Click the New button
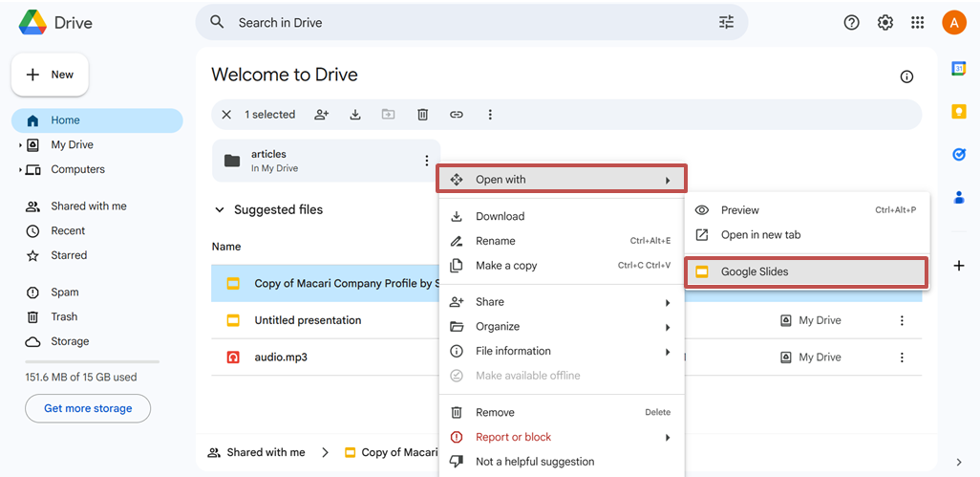 coord(50,75)
